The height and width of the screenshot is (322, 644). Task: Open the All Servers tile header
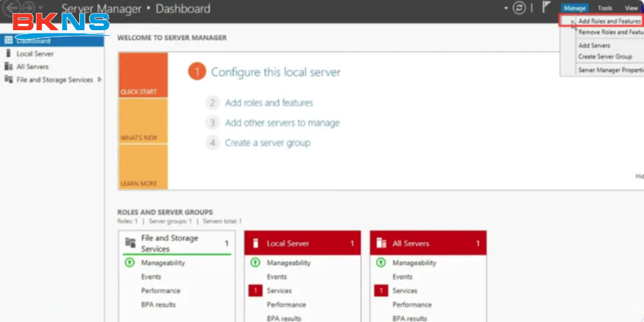pyautogui.click(x=428, y=243)
